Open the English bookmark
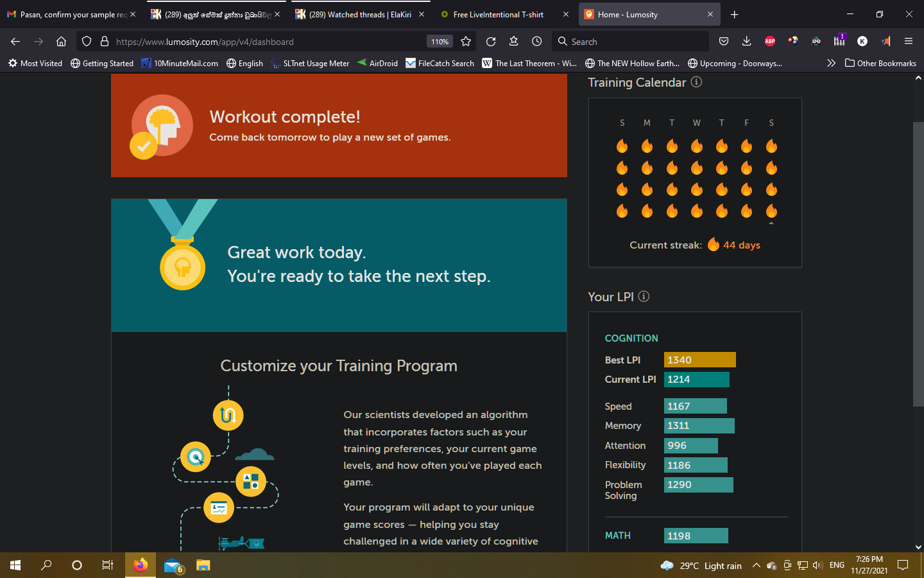 [245, 63]
